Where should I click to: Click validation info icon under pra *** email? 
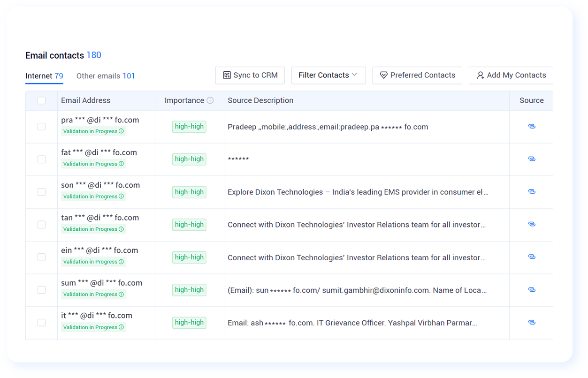tap(122, 131)
